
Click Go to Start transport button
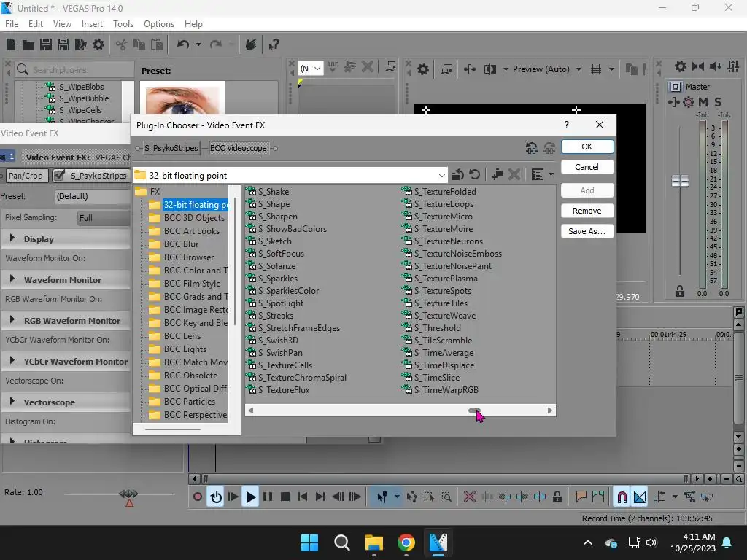coord(303,497)
